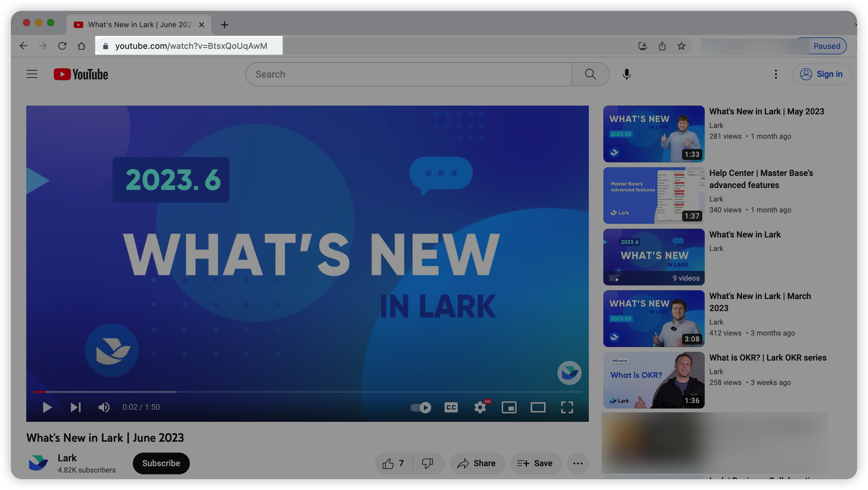Mute the video volume
This screenshot has height=490, width=868.
click(x=104, y=407)
